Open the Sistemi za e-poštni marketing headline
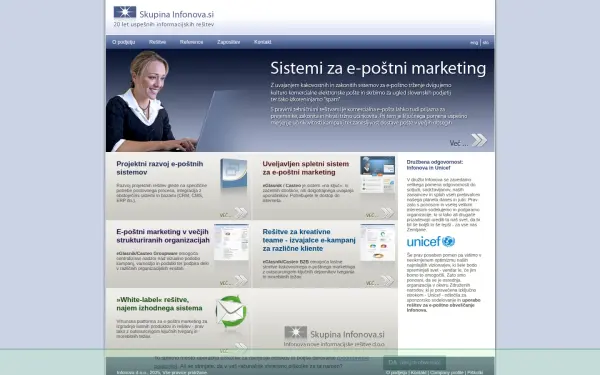 point(378,68)
